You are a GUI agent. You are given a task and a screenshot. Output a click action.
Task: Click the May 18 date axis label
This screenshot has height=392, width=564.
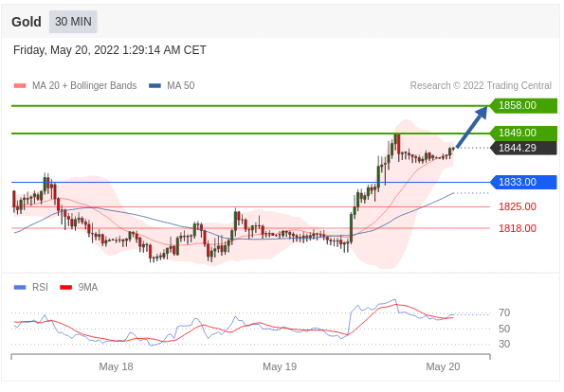tap(116, 366)
